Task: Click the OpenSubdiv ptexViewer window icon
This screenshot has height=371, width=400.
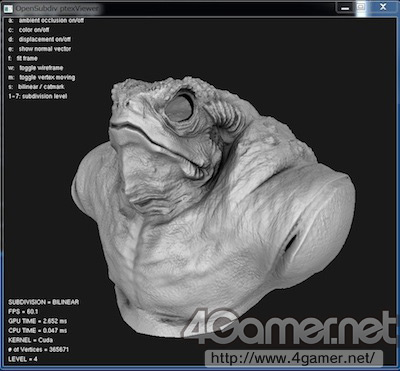Action: [7, 8]
